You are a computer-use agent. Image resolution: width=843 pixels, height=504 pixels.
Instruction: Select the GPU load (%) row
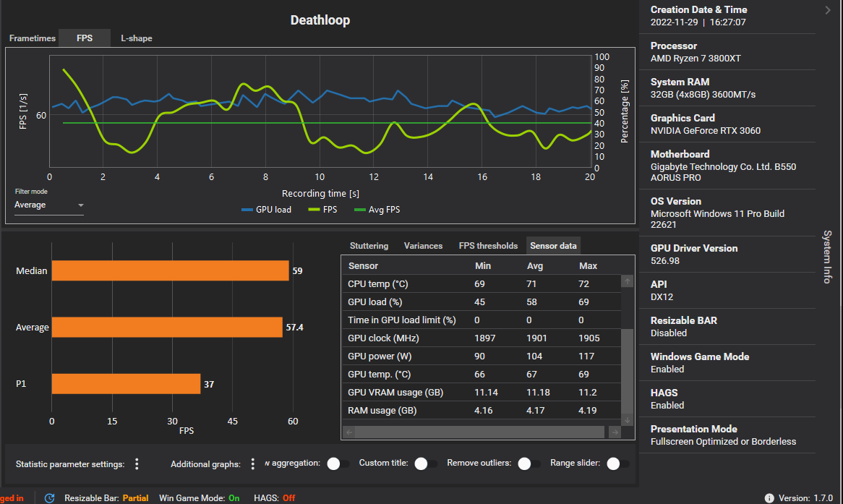pos(482,302)
